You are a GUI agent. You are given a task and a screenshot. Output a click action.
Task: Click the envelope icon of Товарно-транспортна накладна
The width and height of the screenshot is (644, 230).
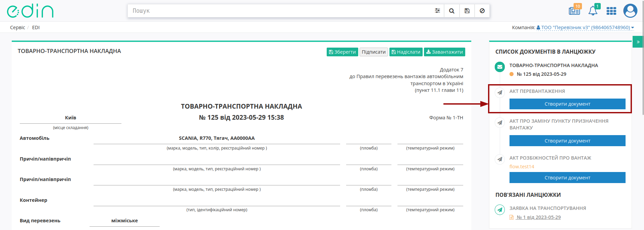click(500, 67)
